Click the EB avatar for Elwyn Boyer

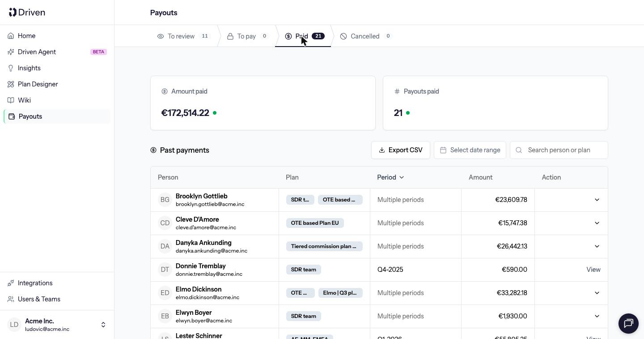[x=165, y=316]
